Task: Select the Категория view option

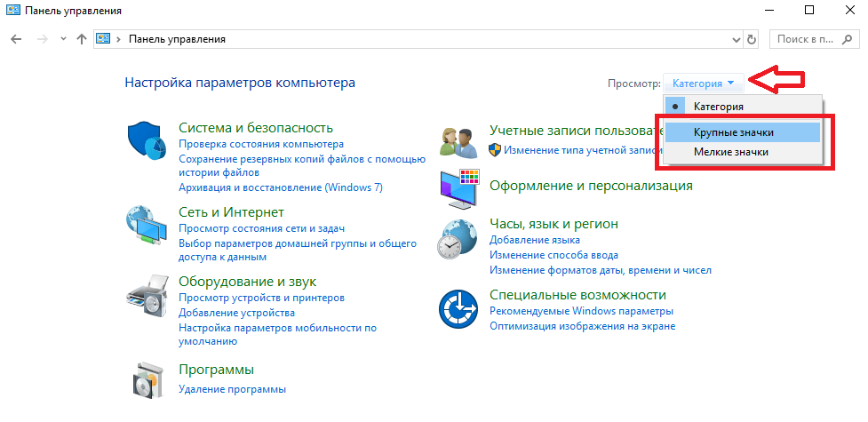Action: coord(719,106)
